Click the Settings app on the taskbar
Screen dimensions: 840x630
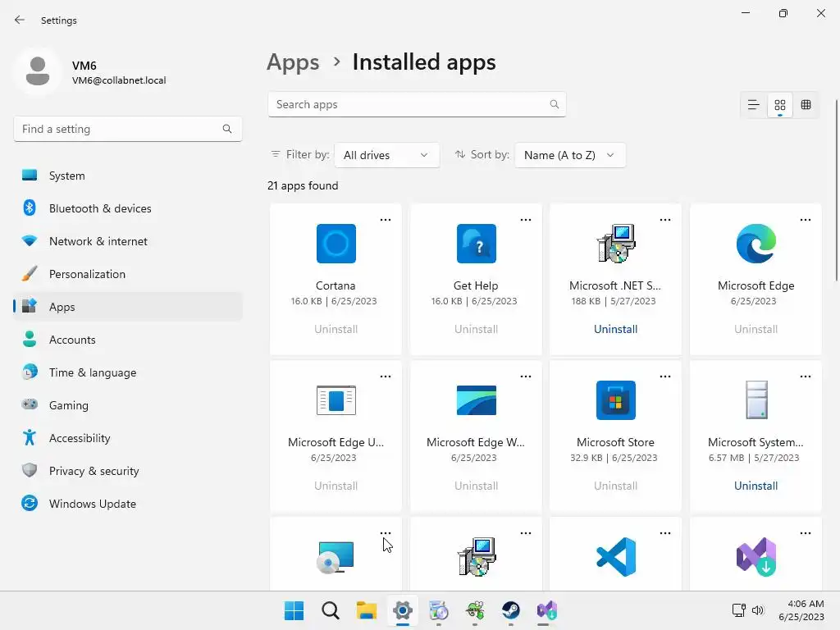(402, 610)
